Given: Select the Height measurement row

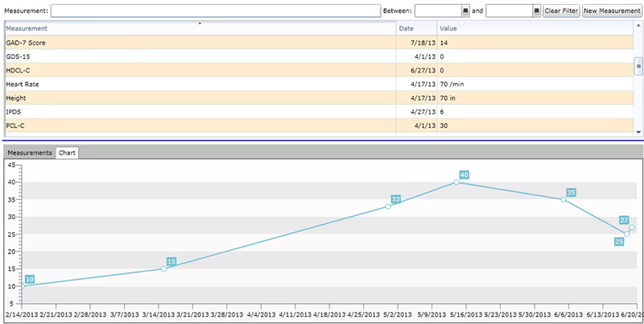Looking at the screenshot, I should pyautogui.click(x=319, y=98).
